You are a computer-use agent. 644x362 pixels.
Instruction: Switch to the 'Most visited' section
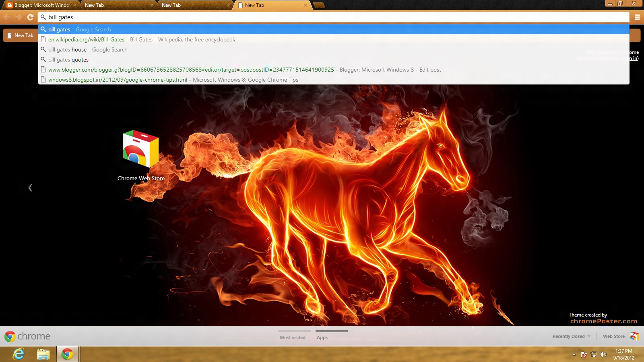[293, 337]
